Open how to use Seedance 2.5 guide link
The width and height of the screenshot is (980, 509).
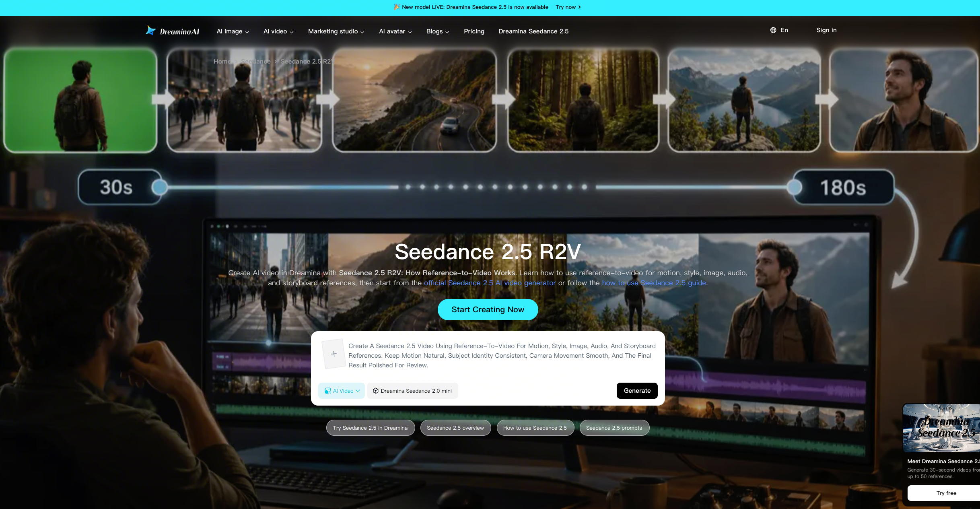click(654, 283)
